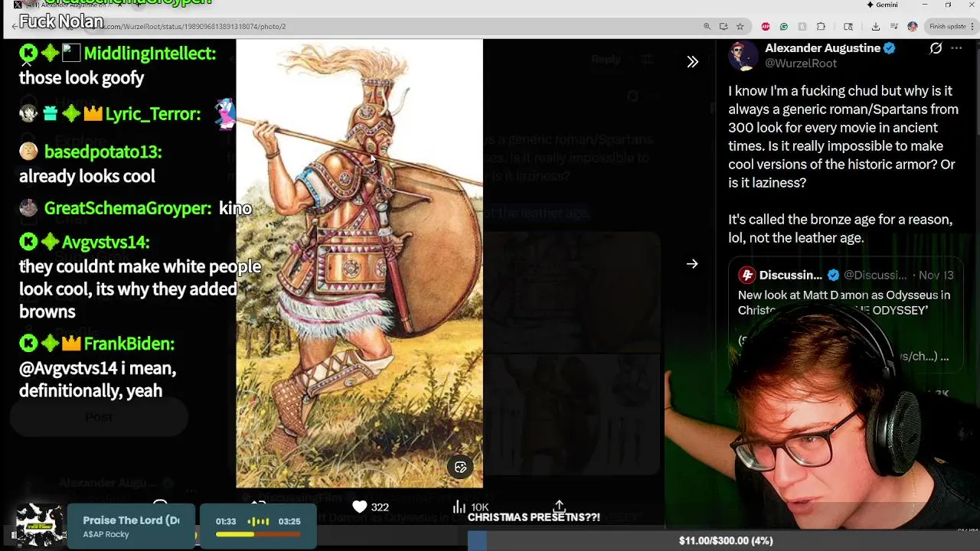Collapse the tweet side panel with double chevron
980x551 pixels.
(692, 62)
